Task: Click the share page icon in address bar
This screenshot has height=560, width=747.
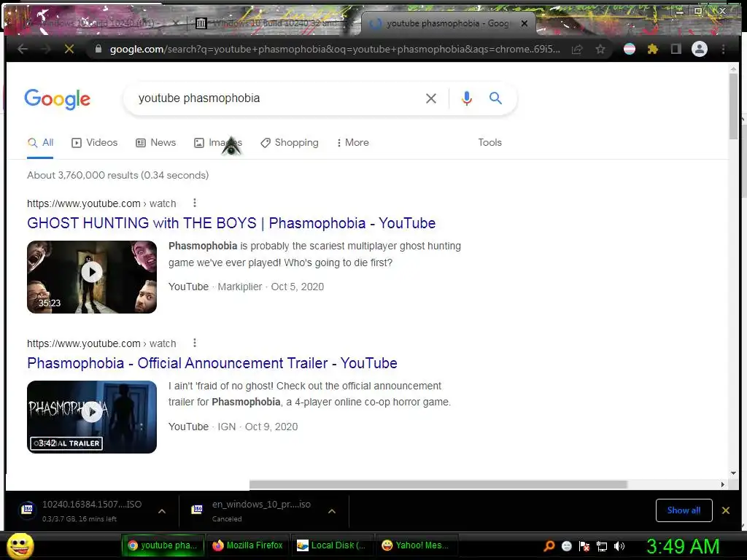Action: (x=577, y=50)
